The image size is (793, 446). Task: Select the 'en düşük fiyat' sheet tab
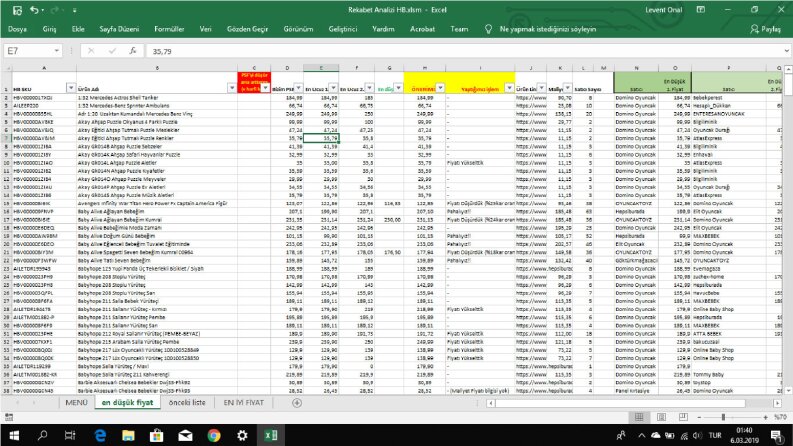click(127, 403)
